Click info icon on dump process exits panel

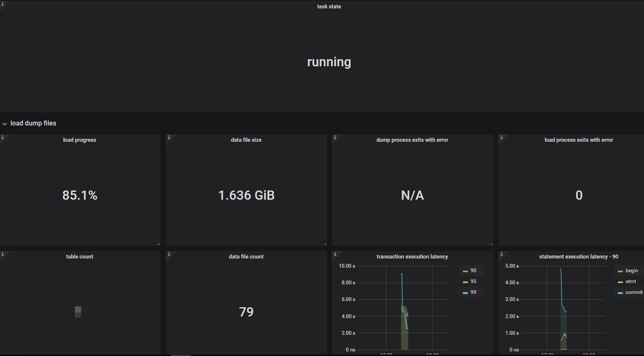[x=335, y=137]
